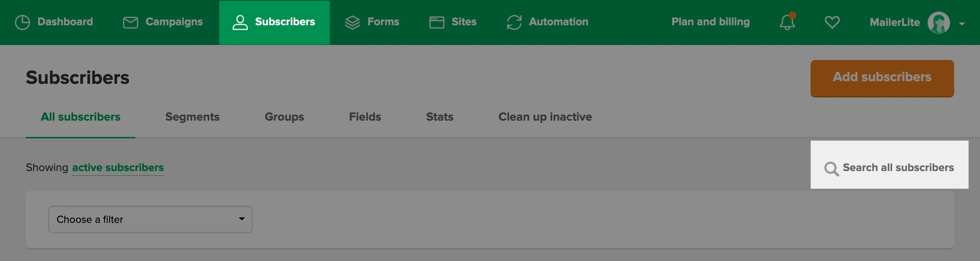Open the Choose a filter dropdown

tap(150, 219)
